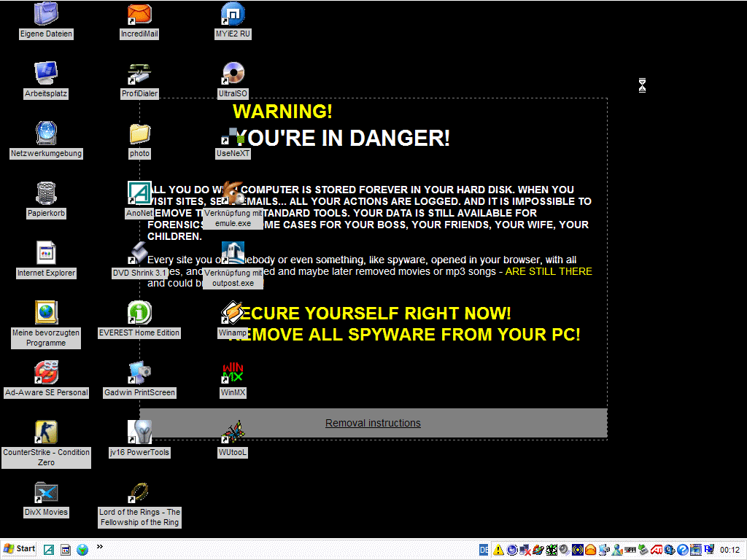
Task: Click the DE language indicator
Action: [x=484, y=550]
